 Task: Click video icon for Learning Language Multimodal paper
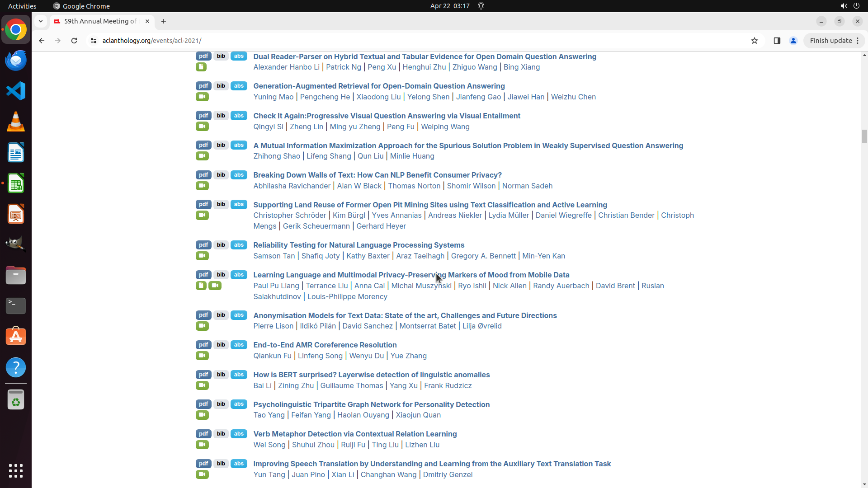point(215,286)
